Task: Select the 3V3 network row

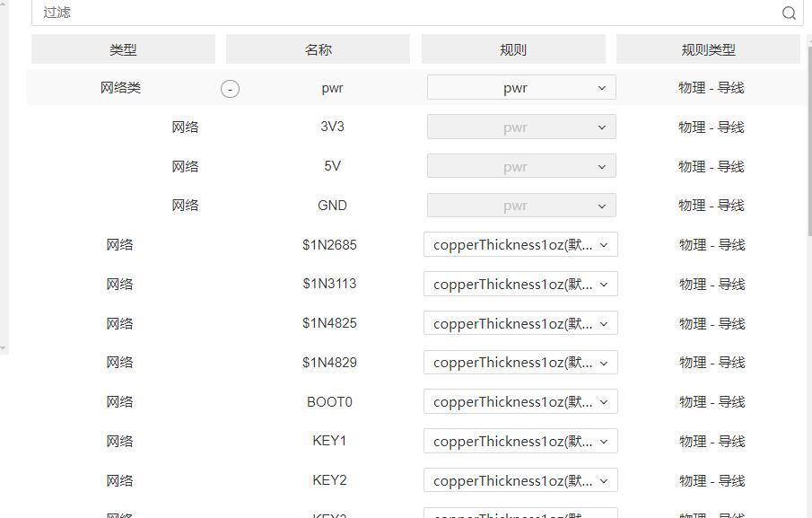Action: (332, 127)
